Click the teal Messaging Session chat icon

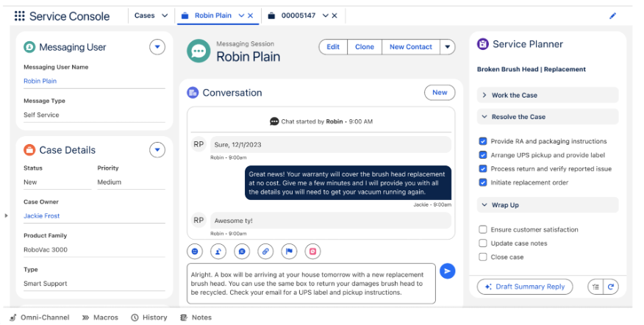[x=198, y=51]
